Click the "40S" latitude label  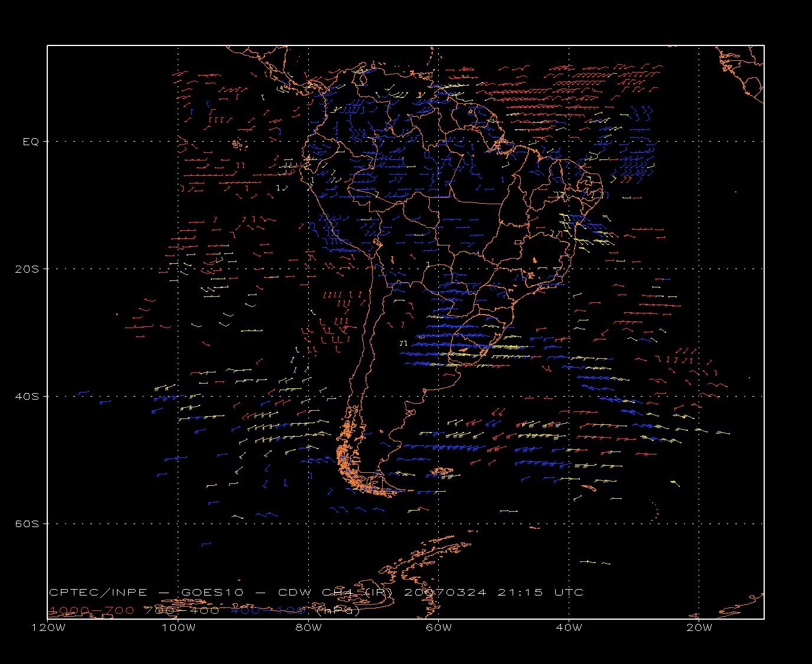(x=27, y=397)
